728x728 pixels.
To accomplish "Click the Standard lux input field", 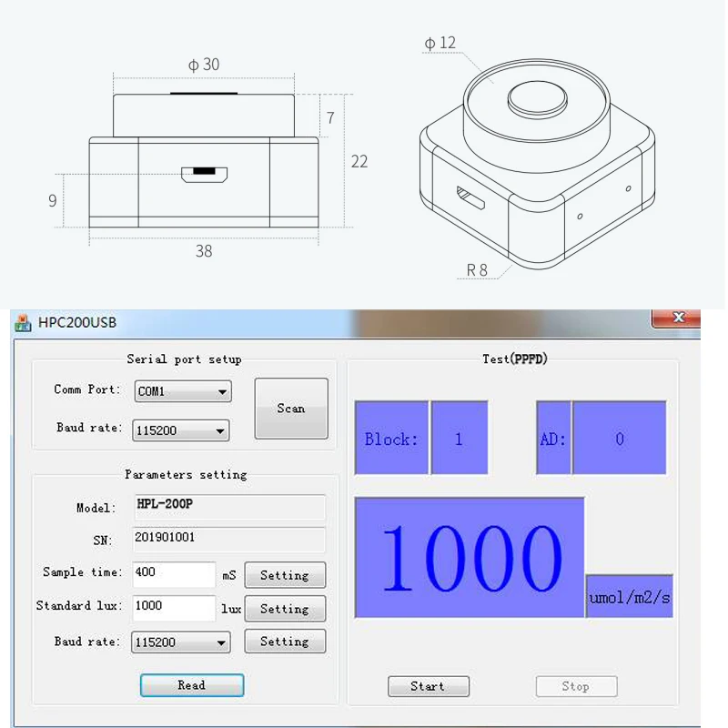I will (x=174, y=608).
